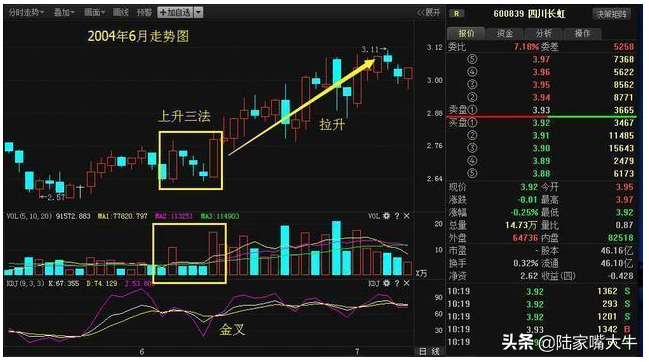Expand chart with 展开 chevrons
The image size is (649, 362).
[429, 12]
